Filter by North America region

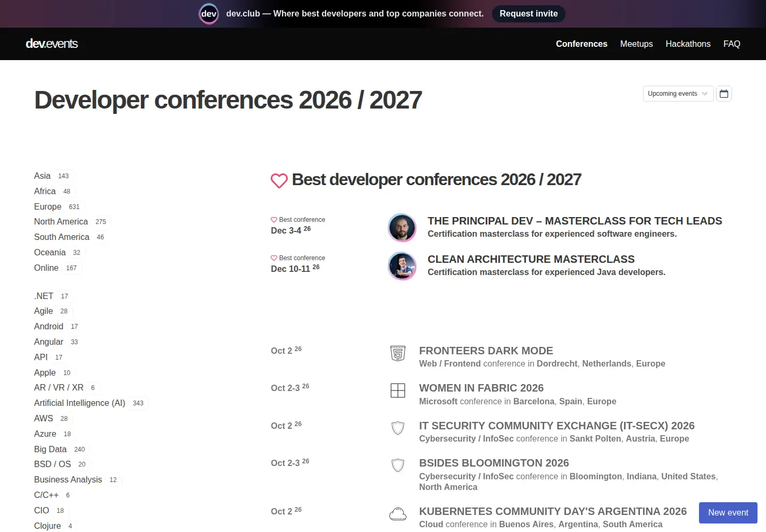[61, 221]
